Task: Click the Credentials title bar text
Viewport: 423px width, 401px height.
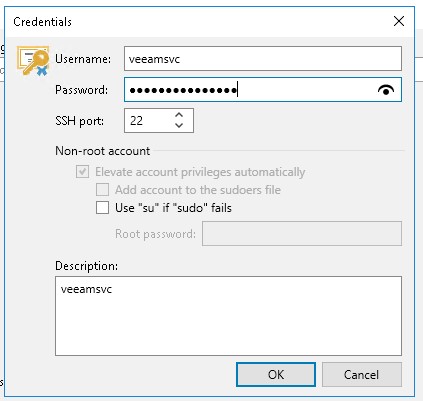Action: [x=42, y=22]
